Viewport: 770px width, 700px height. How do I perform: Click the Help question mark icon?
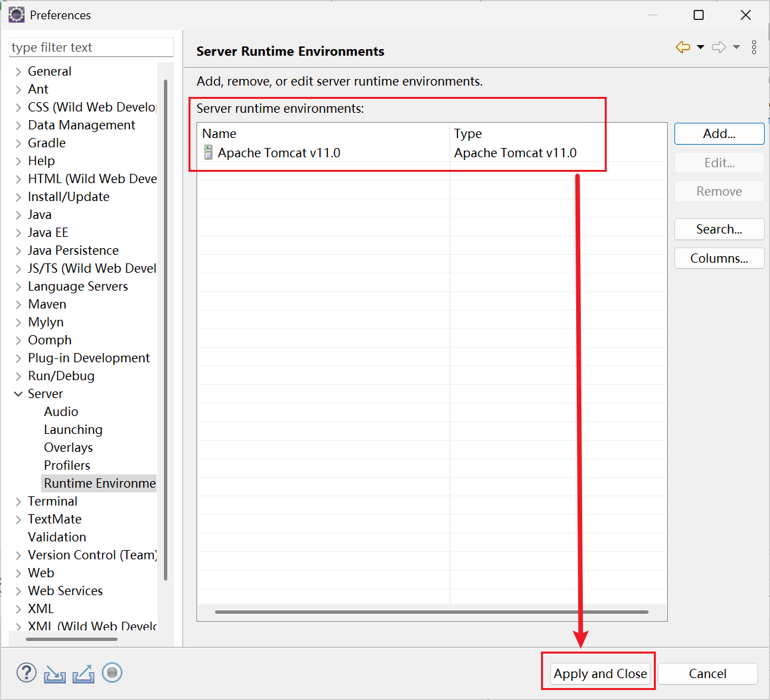pyautogui.click(x=27, y=673)
